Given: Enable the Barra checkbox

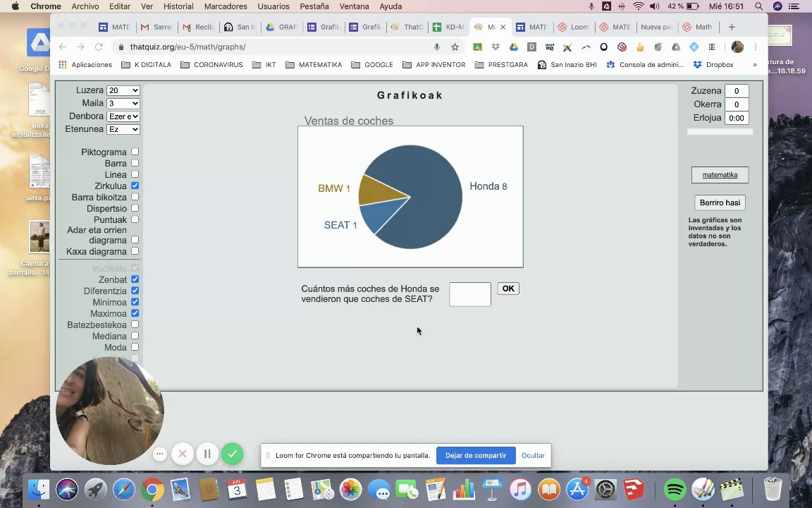Looking at the screenshot, I should coord(135,163).
